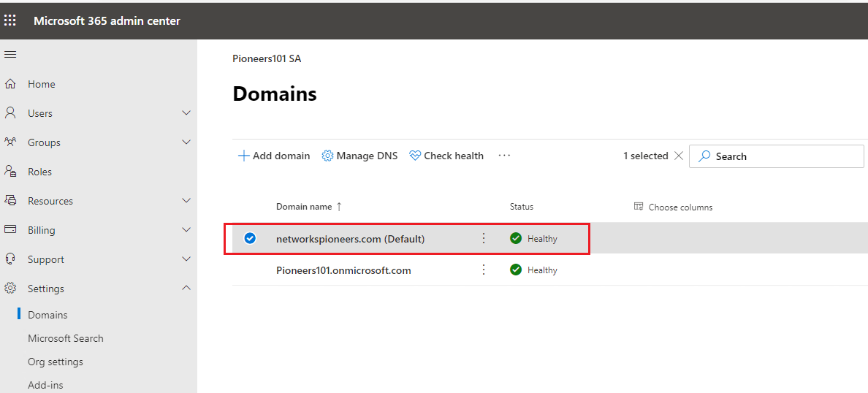
Task: Click the Check health heart icon
Action: pos(415,156)
